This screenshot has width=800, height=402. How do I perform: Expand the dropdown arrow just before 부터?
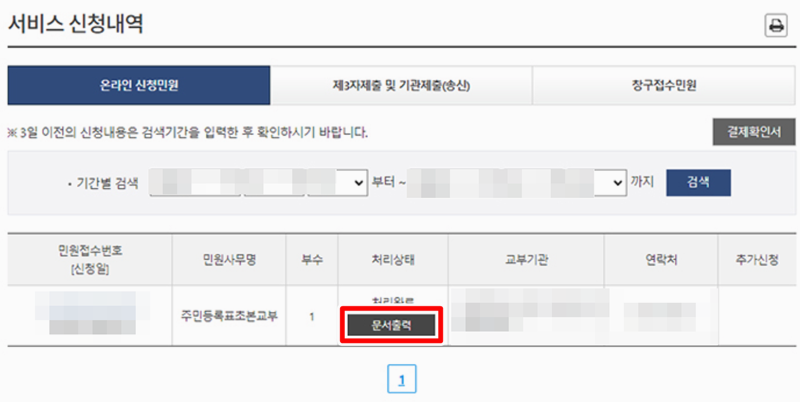[x=359, y=183]
